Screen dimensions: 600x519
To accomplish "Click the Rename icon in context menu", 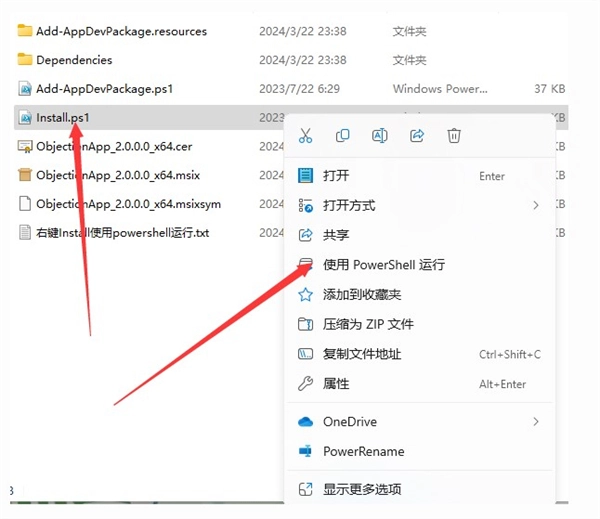I will (x=380, y=136).
